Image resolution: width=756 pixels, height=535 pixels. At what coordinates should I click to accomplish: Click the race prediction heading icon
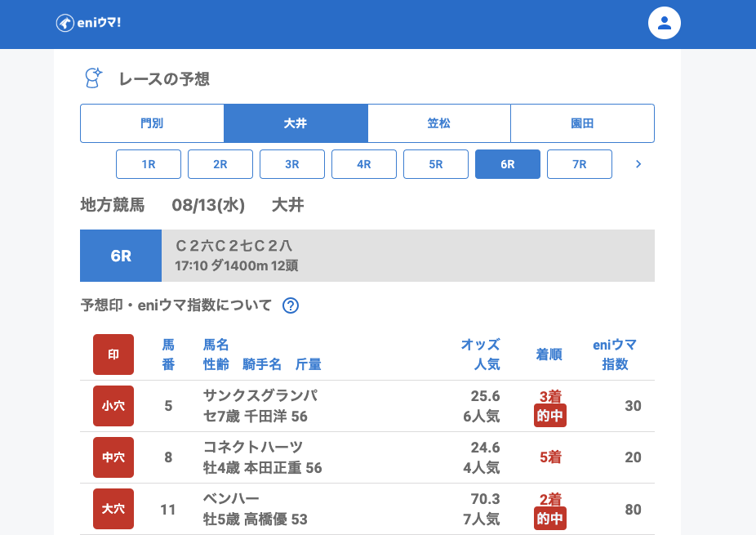click(94, 78)
